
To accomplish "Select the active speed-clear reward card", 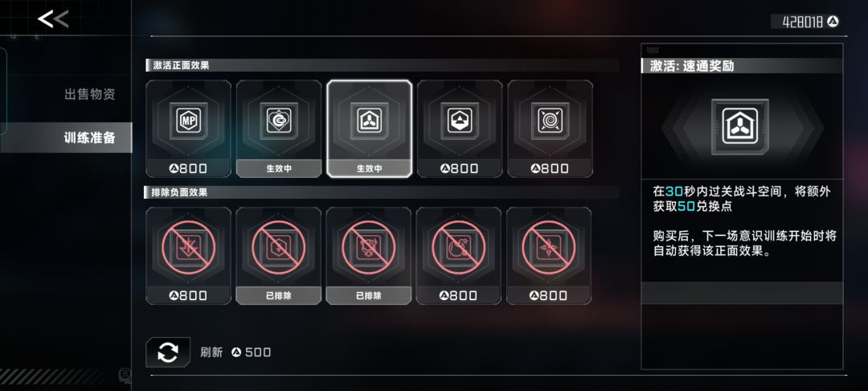I will [369, 129].
